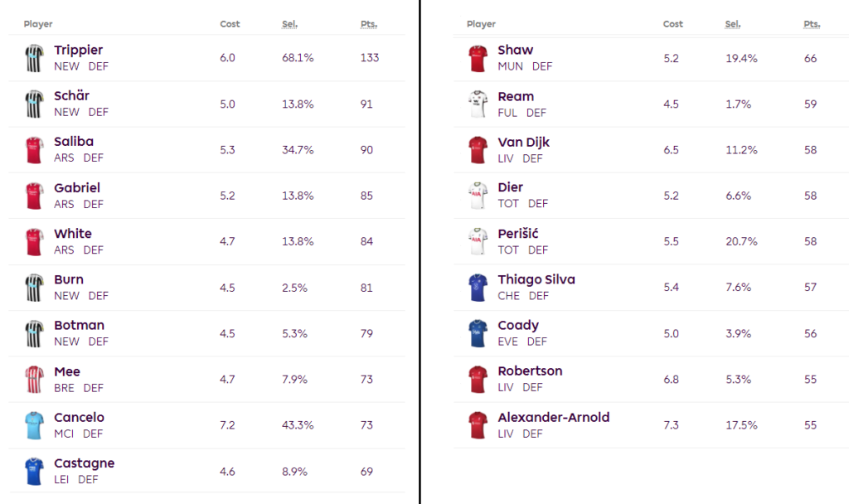The width and height of the screenshot is (849, 504).
Task: Click the right table Sel. header
Action: [x=733, y=24]
